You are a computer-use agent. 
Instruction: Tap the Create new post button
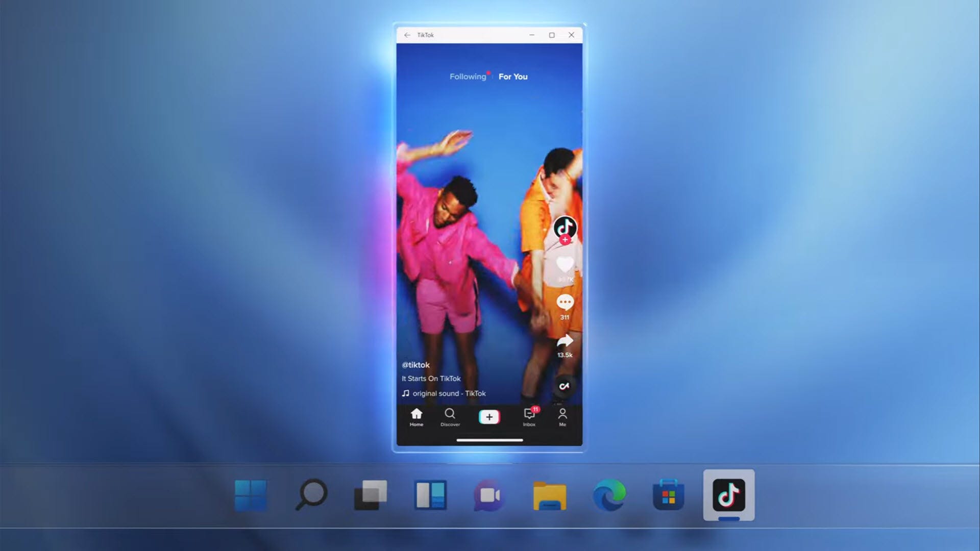488,416
